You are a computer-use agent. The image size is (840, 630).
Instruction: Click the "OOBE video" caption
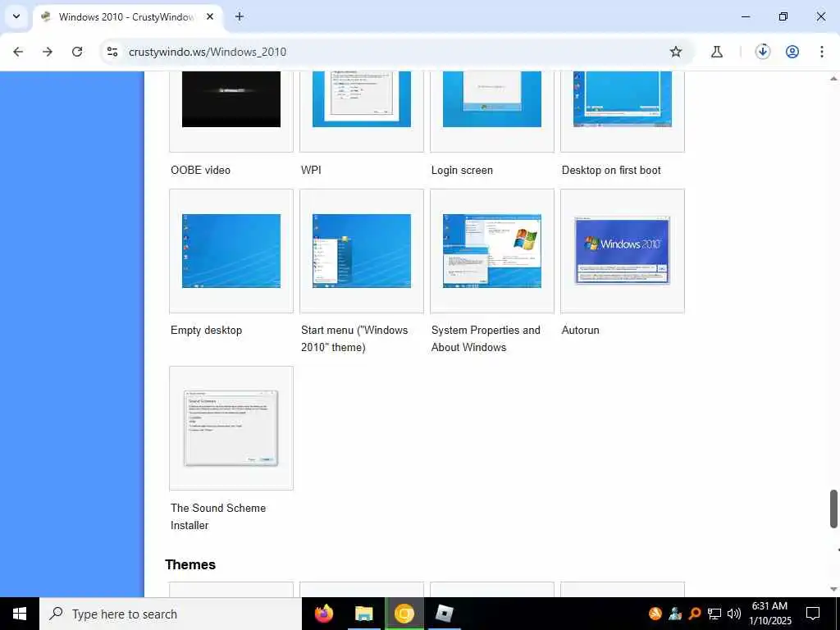coord(200,170)
